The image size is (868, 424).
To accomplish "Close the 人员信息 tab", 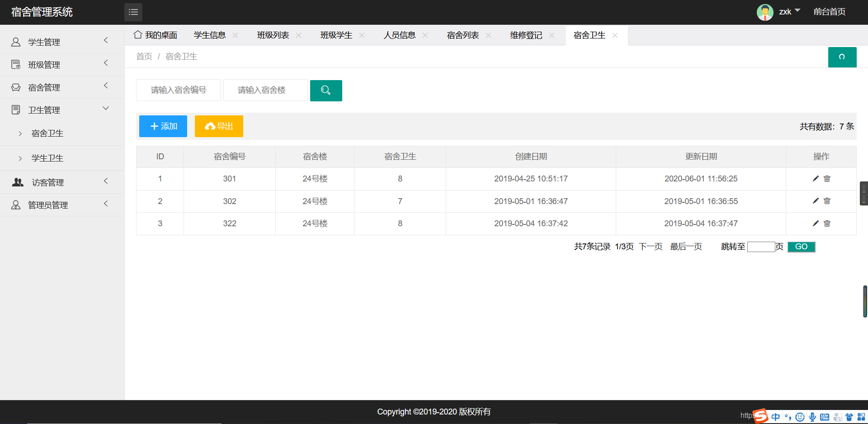I will 425,35.
